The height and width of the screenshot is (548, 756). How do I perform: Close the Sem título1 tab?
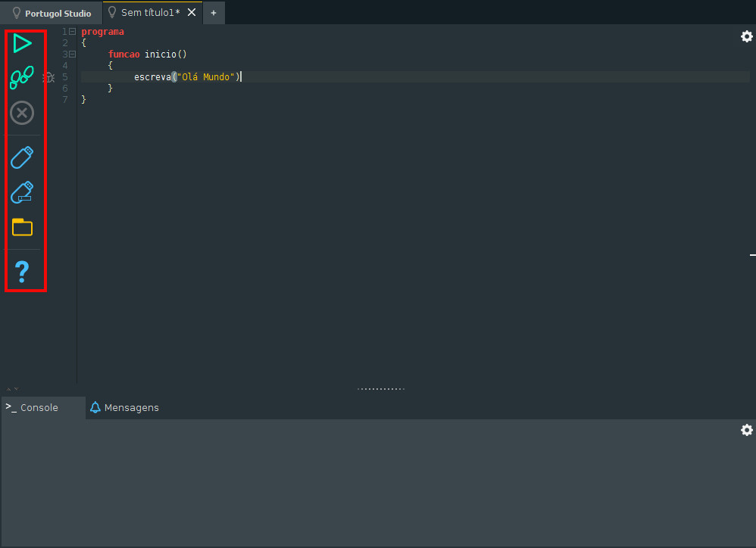point(192,13)
